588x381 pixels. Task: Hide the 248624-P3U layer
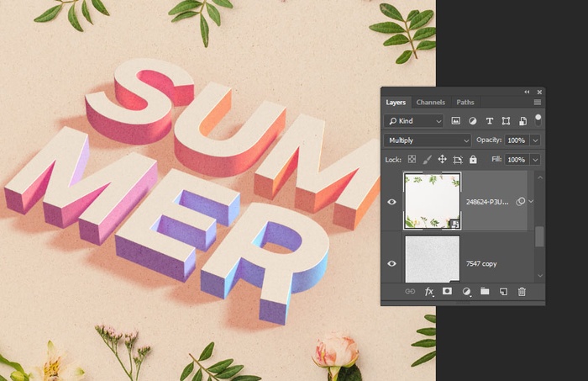(391, 202)
